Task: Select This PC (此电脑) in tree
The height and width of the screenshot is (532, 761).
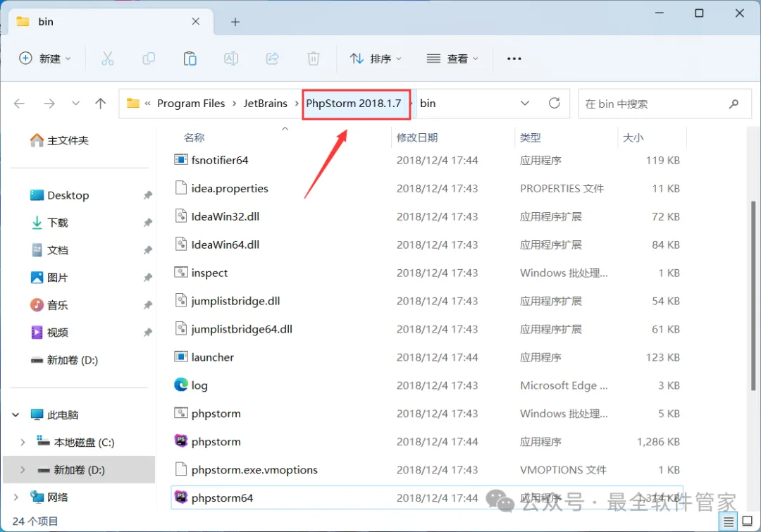Action: pyautogui.click(x=63, y=415)
